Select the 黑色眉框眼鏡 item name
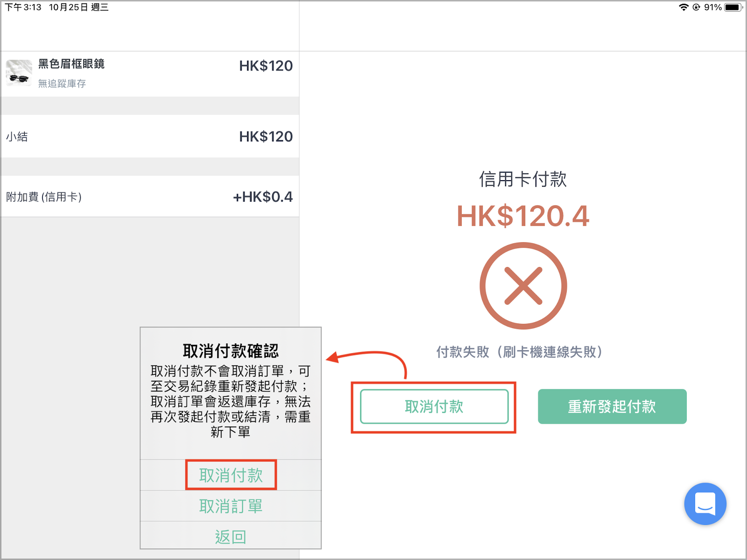747x560 pixels. tap(71, 64)
